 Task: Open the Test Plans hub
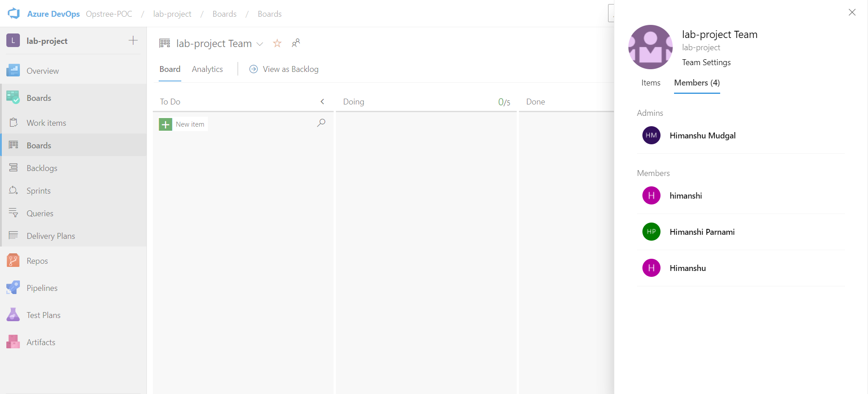74,315
